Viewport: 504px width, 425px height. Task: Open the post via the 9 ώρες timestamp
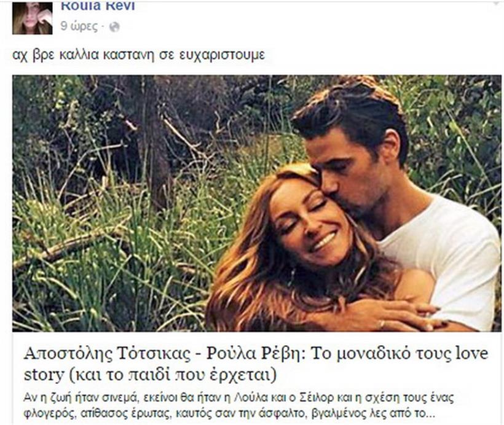(79, 26)
